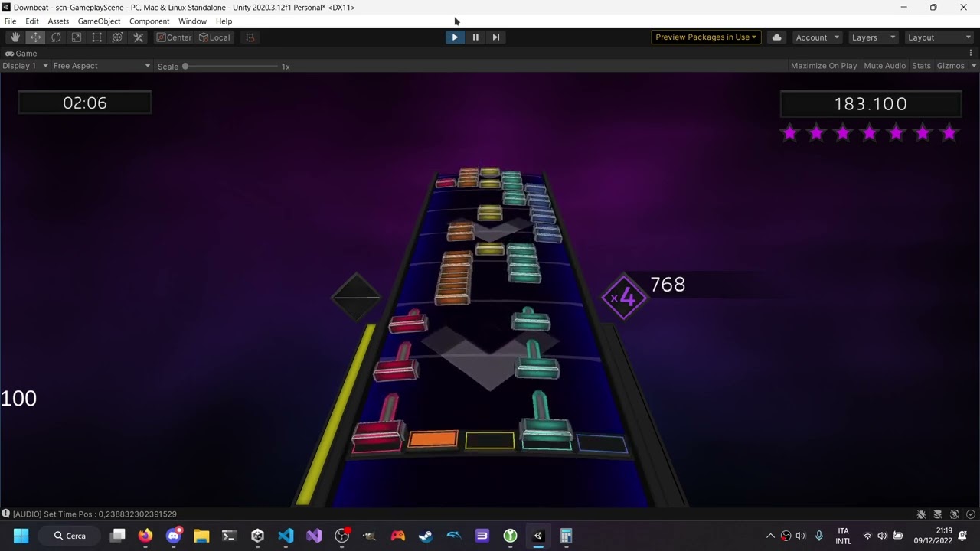Toggle grid snapping icon
Viewport: 980px width, 551px height.
coord(250,37)
